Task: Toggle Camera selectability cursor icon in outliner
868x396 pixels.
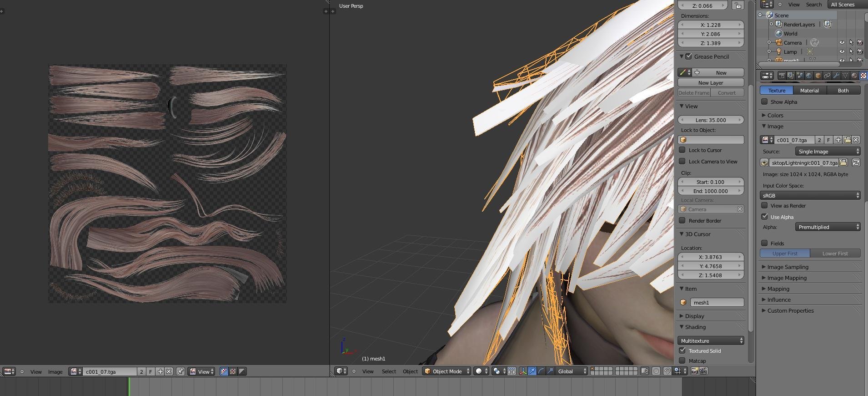Action: 851,42
